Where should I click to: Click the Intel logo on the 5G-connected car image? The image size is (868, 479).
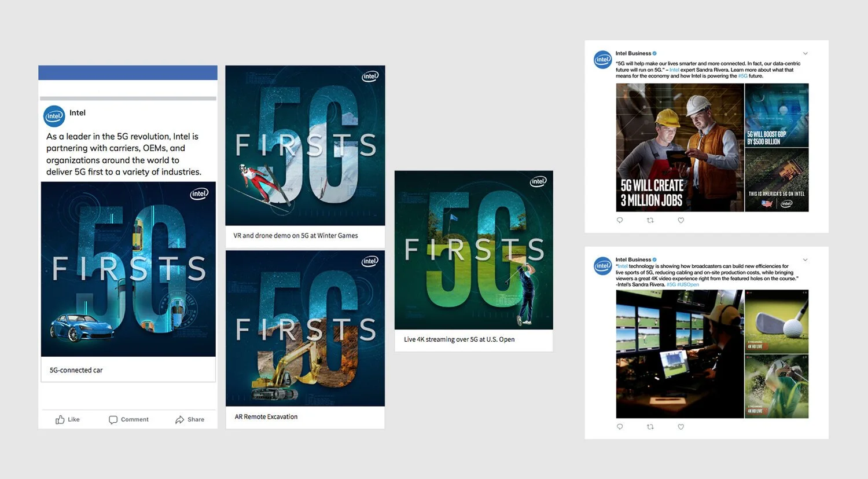(199, 193)
